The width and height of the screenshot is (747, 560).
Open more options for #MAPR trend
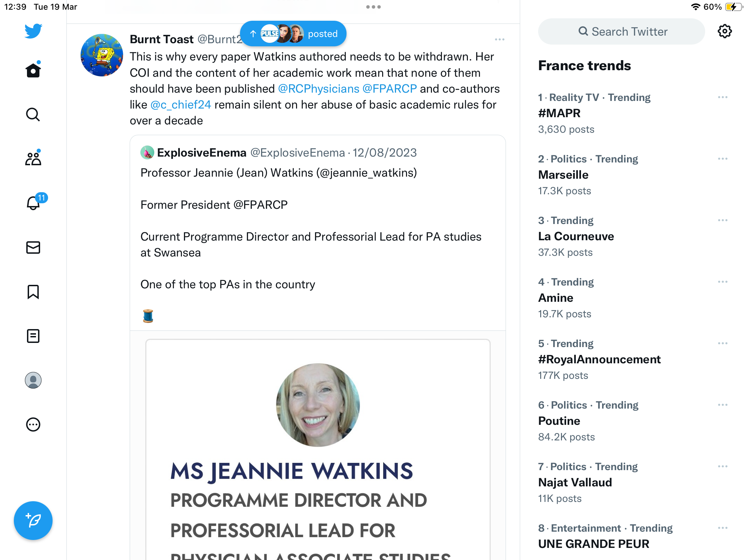click(x=722, y=97)
